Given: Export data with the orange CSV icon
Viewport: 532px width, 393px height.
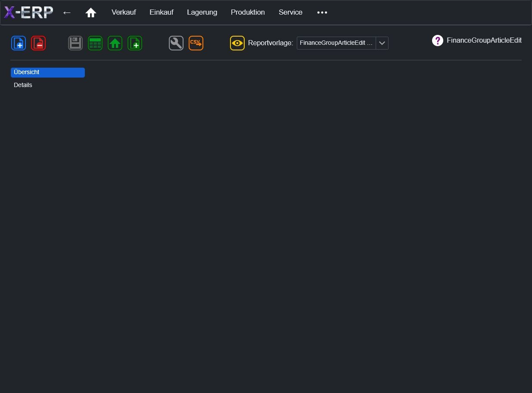Looking at the screenshot, I should (x=196, y=43).
